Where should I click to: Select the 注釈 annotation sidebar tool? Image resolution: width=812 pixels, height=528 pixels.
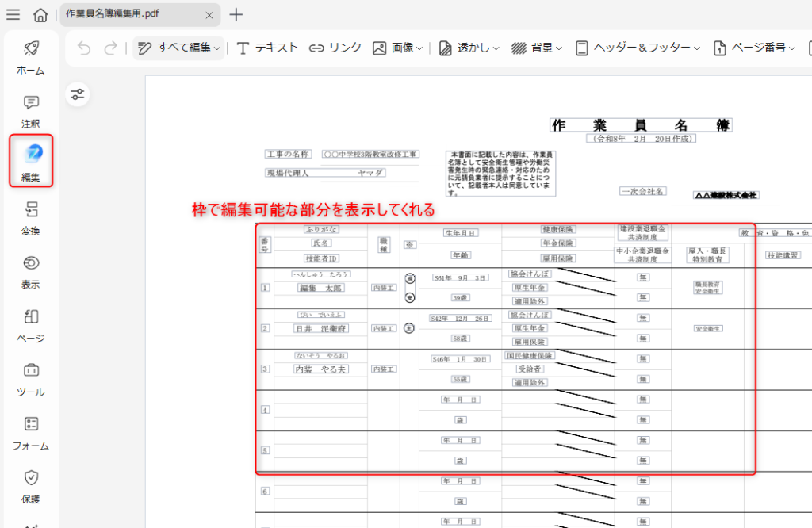point(31,109)
